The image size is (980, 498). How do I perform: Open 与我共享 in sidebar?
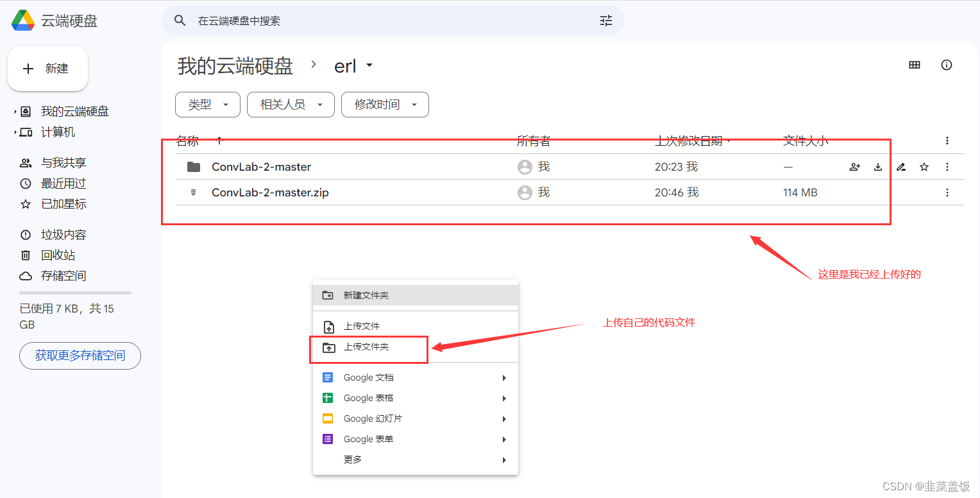(63, 163)
